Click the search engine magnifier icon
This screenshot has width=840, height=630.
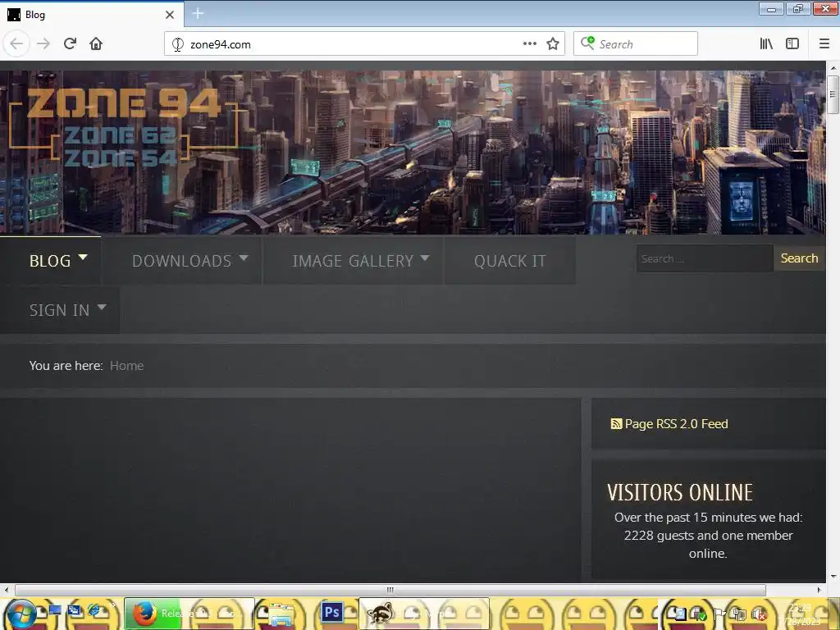(587, 43)
